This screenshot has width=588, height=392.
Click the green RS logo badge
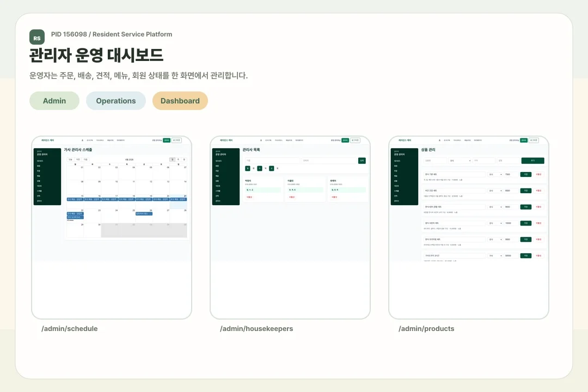[x=37, y=37]
